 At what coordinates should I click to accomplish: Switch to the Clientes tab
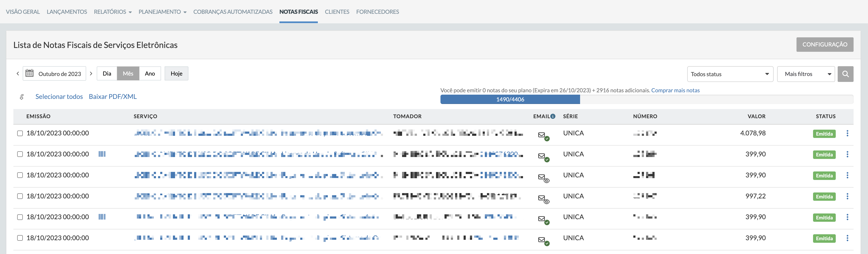337,12
